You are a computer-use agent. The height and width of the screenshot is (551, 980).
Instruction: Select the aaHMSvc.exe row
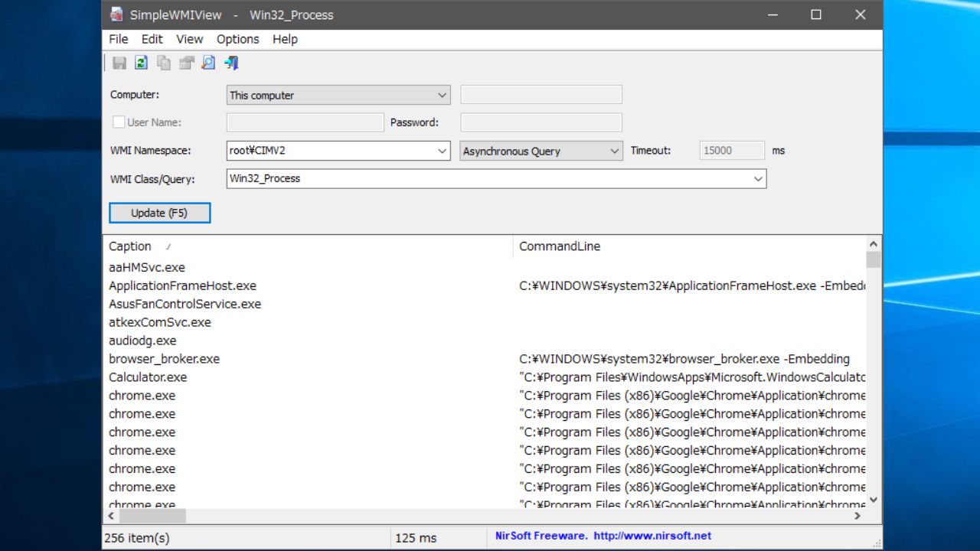484,268
